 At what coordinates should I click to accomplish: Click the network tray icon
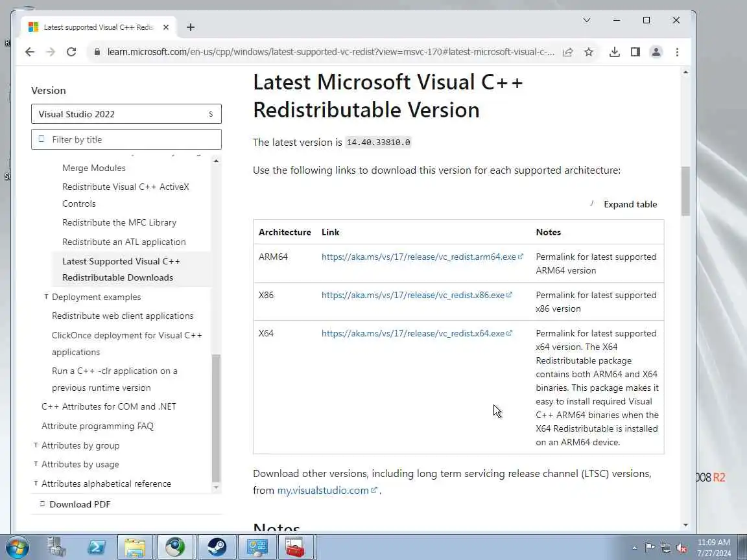coord(665,548)
